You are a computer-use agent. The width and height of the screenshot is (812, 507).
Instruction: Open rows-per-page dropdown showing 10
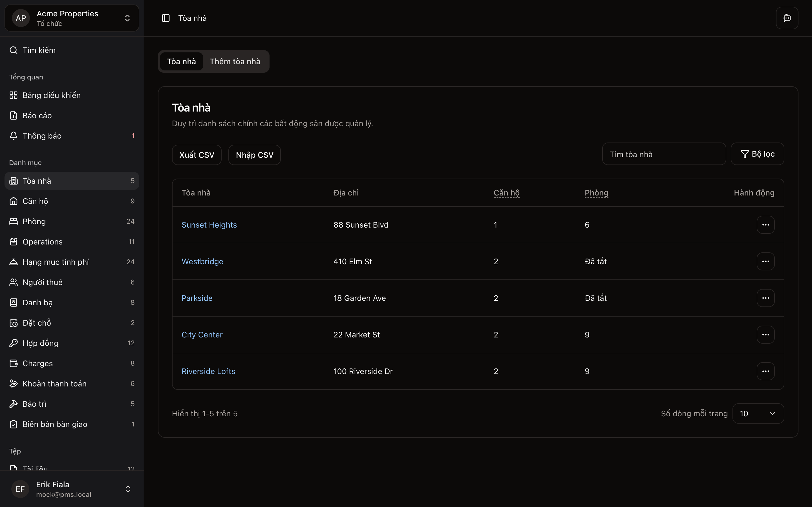pyautogui.click(x=758, y=413)
